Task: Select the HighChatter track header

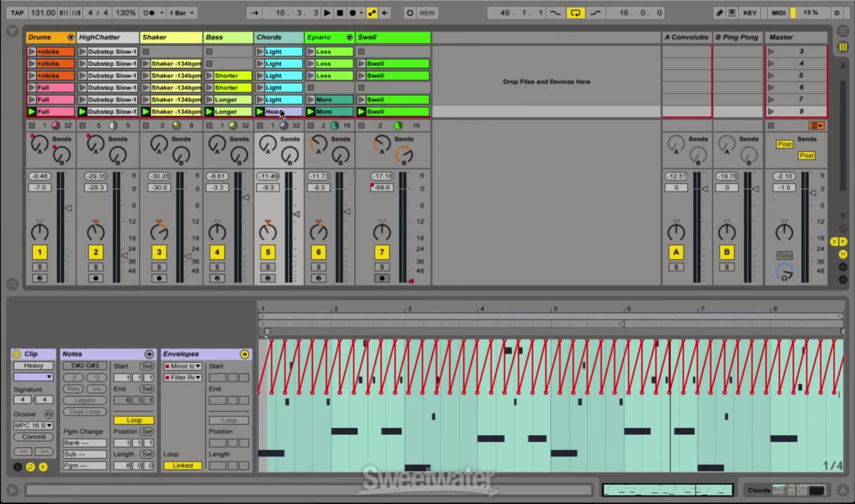Action: tap(108, 37)
